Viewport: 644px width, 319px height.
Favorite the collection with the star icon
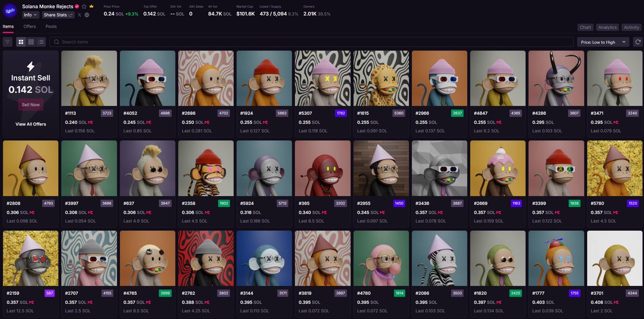tap(84, 6)
